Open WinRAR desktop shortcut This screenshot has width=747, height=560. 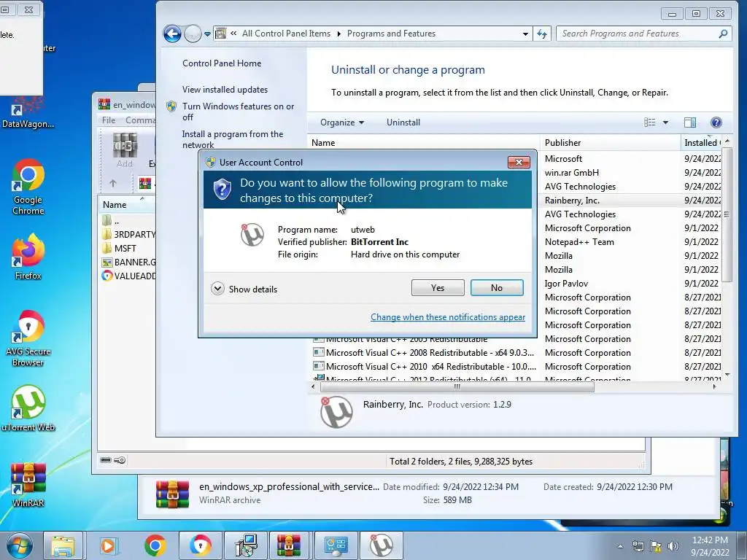28,484
